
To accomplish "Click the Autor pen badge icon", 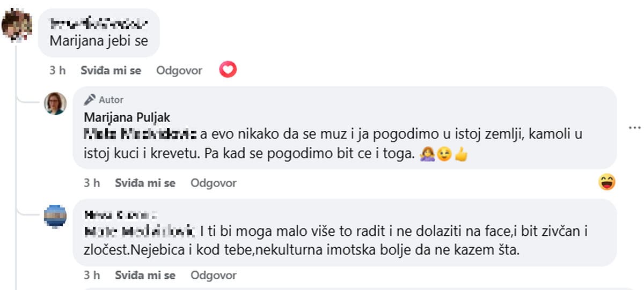I will [x=90, y=100].
